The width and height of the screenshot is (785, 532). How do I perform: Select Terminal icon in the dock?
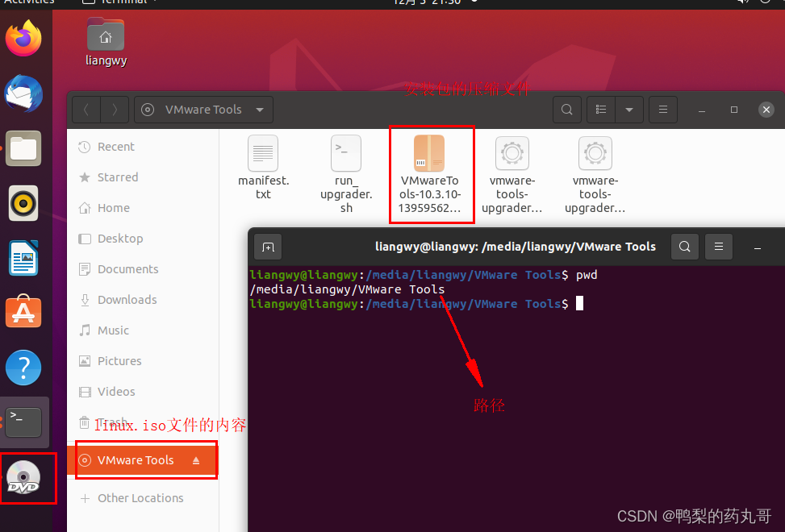point(23,422)
